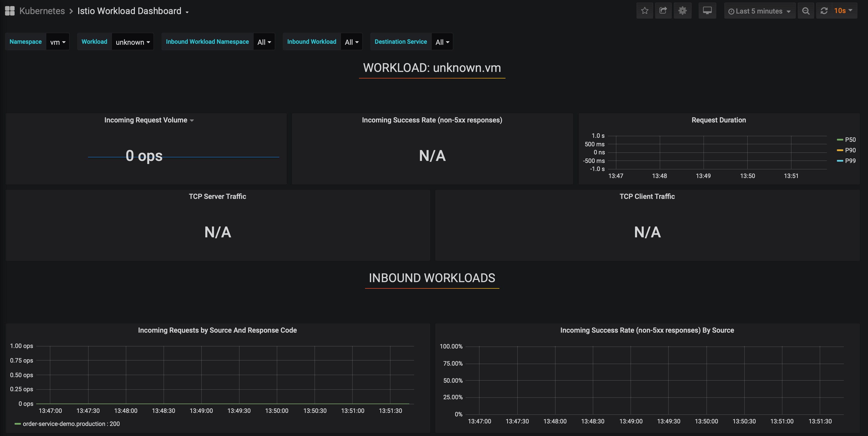Click the WORKLOAD: unknown.vm heading
The width and height of the screenshot is (868, 436).
(432, 68)
